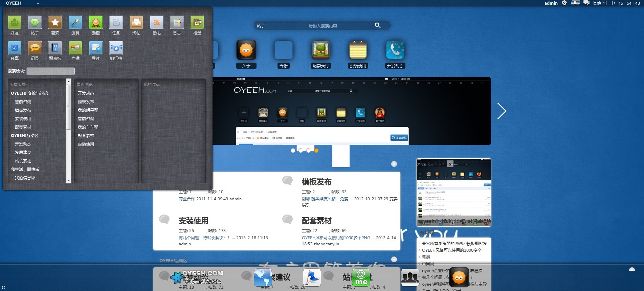Screen dimensions: 644x291
Task: Open the 排行榜 ranking icon
Action: [116, 48]
